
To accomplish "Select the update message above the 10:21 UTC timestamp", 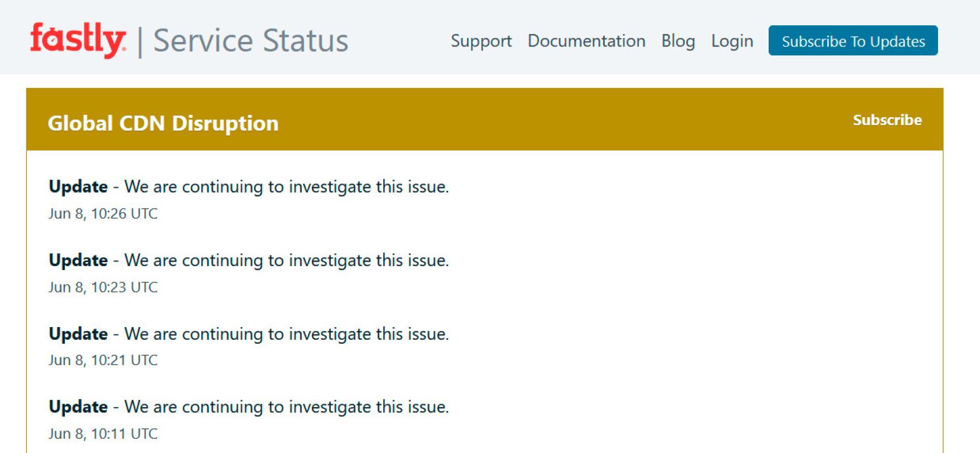I will 249,334.
